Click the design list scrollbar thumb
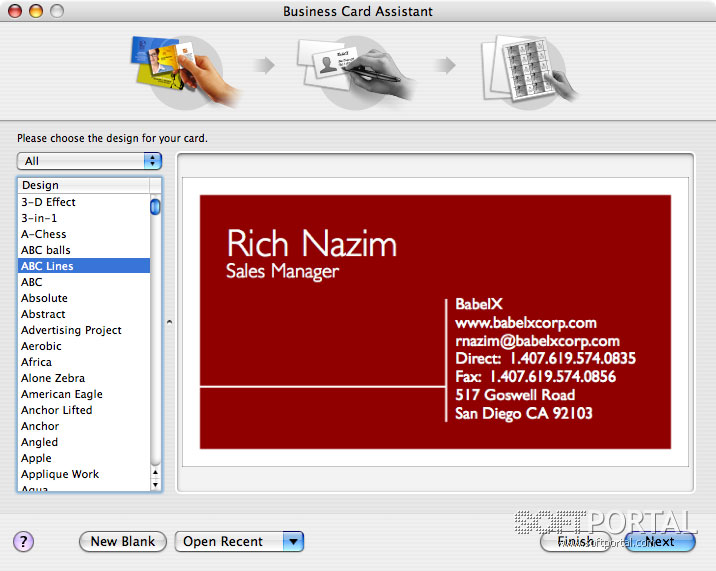Viewport: 716px width, 571px height. pos(155,206)
